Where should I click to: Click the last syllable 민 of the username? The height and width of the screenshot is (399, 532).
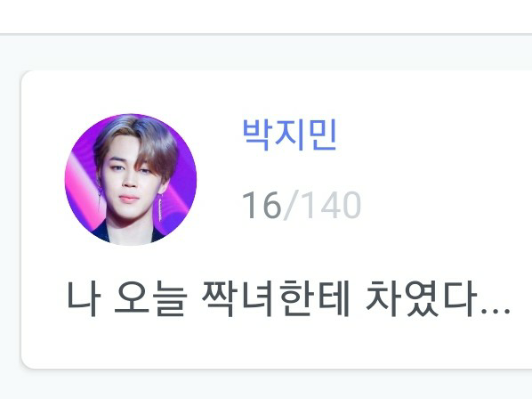pos(323,134)
